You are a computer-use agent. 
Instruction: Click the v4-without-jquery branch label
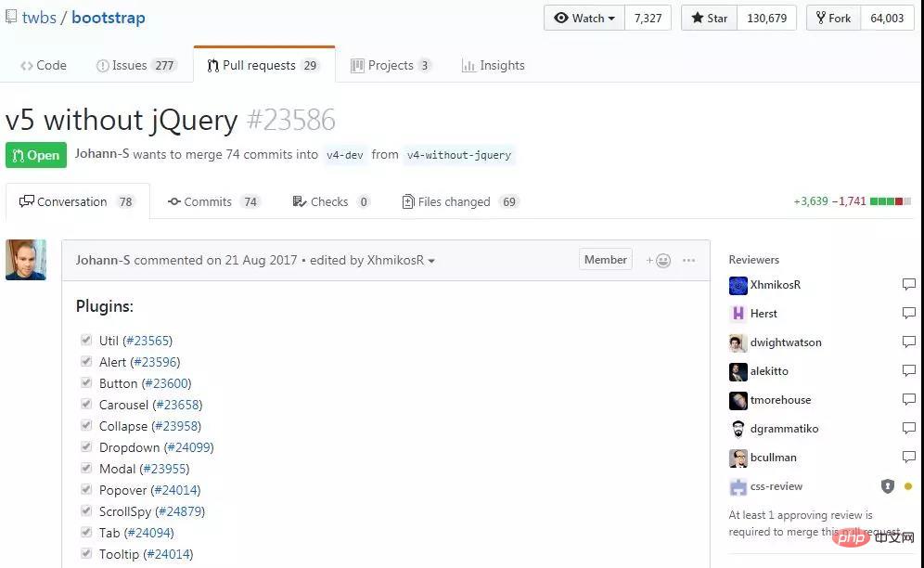[459, 155]
